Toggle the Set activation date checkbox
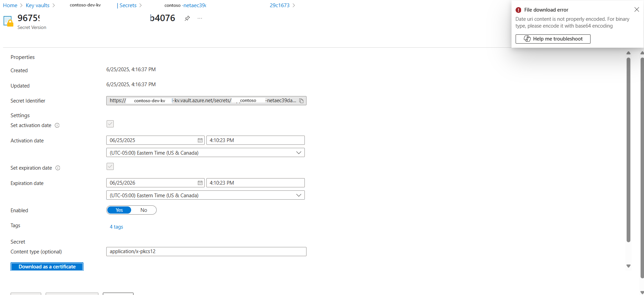The image size is (644, 295). click(110, 124)
